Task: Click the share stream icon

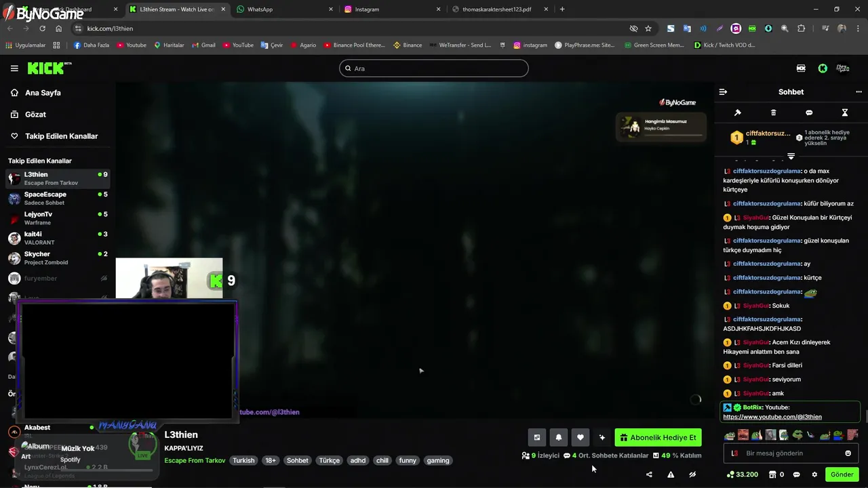Action: point(649,474)
